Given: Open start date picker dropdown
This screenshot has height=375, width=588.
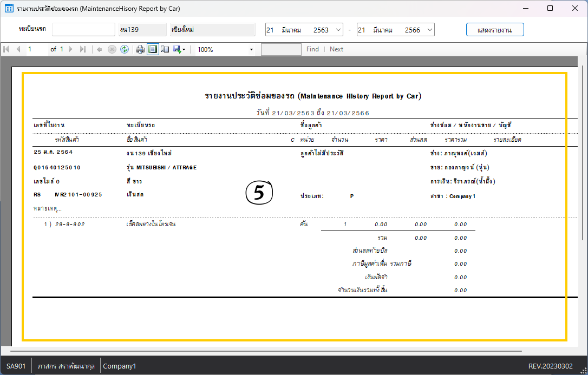Looking at the screenshot, I should [339, 30].
